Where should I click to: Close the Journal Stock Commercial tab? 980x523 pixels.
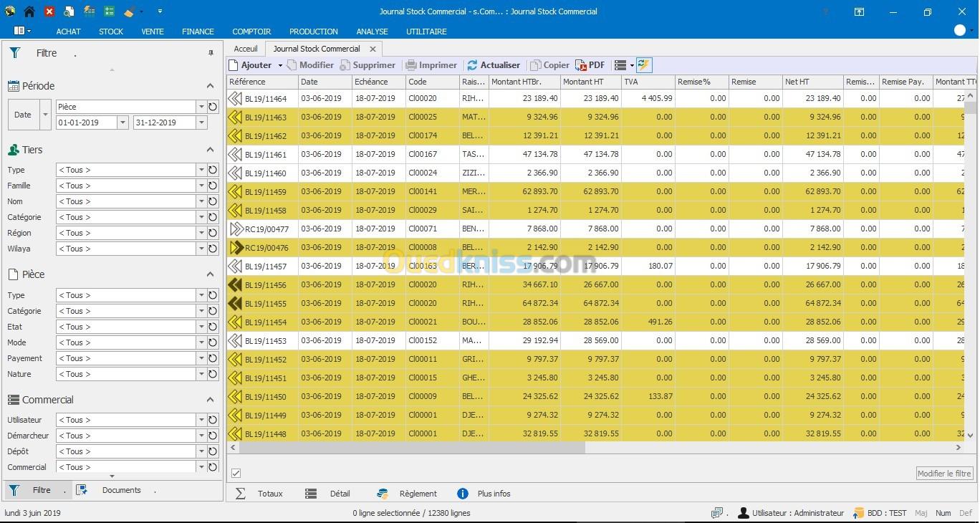[373, 49]
